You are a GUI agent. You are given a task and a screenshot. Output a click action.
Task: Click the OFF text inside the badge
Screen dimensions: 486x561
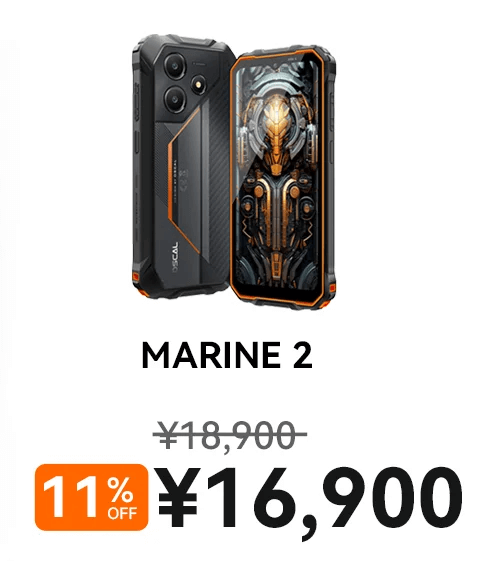tap(122, 513)
